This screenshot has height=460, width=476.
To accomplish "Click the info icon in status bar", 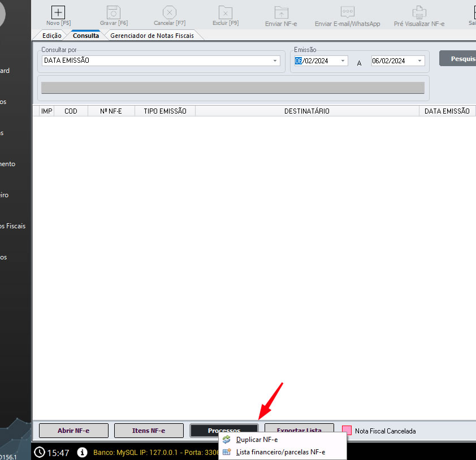I will pyautogui.click(x=82, y=452).
